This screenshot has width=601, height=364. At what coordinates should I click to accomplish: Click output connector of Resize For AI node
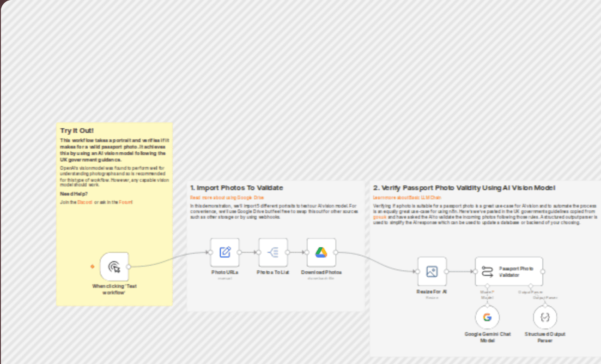point(446,271)
